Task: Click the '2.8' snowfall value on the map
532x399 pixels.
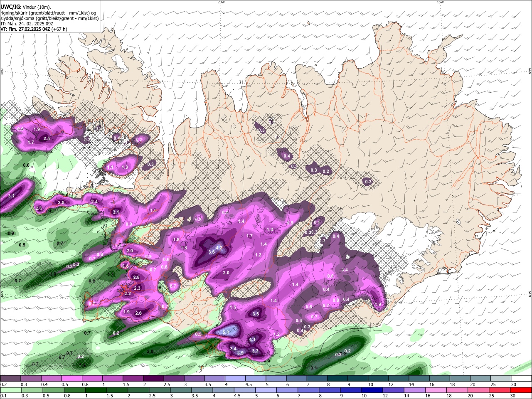Action: click(x=136, y=277)
